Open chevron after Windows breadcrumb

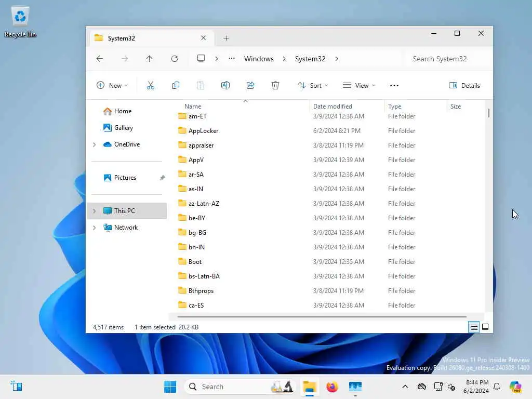click(x=284, y=59)
